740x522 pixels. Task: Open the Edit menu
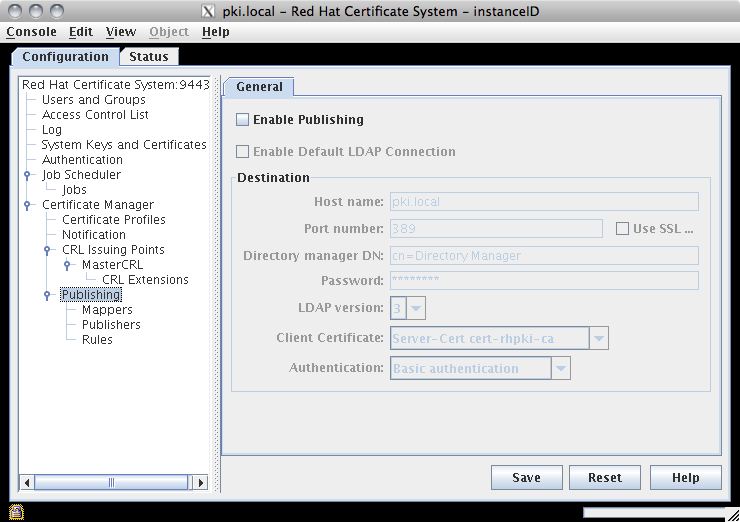point(81,32)
